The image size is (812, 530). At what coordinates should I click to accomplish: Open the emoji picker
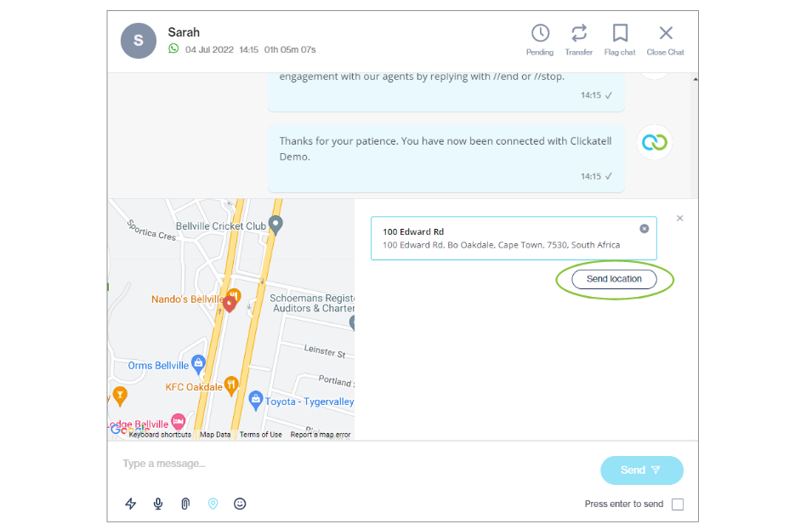(240, 504)
